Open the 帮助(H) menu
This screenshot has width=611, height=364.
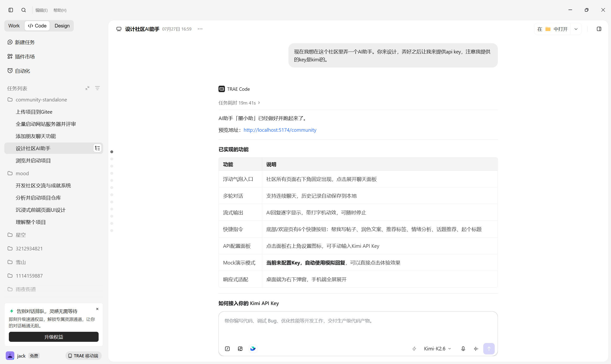60,10
